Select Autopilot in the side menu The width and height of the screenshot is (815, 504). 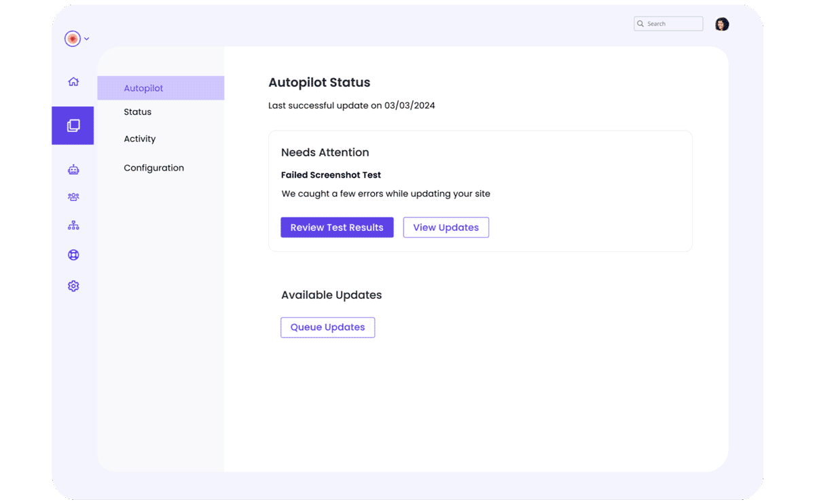coord(143,88)
